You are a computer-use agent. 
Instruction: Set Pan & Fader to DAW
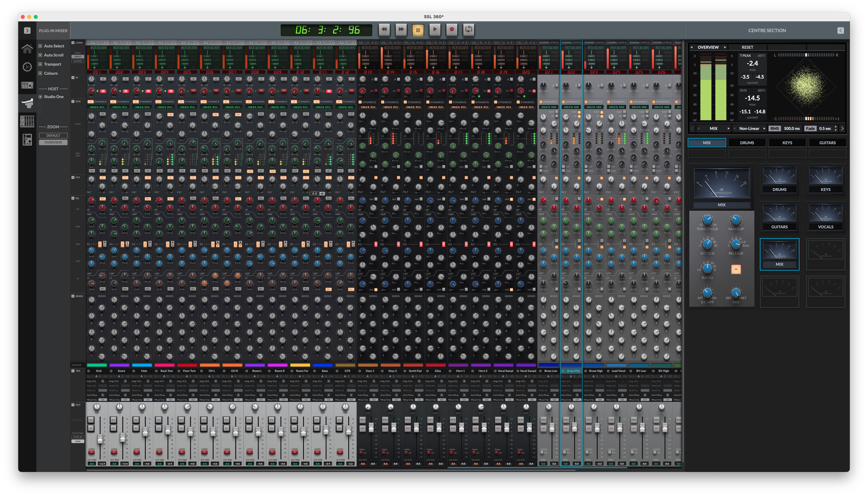pos(78,441)
